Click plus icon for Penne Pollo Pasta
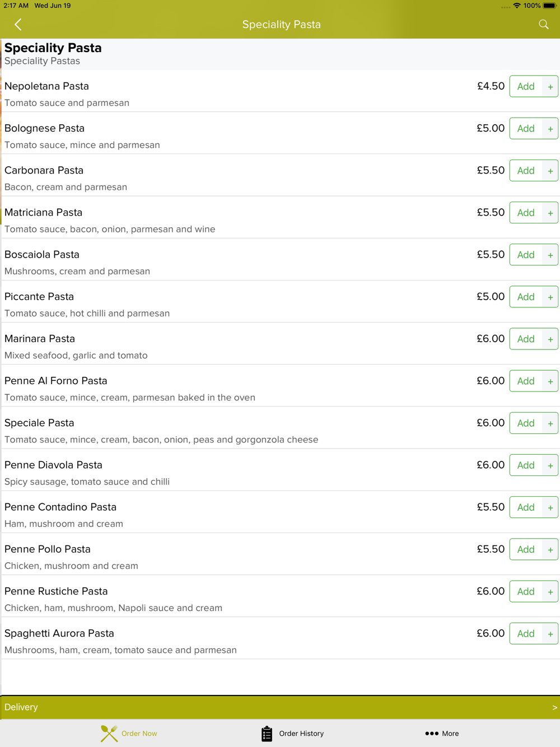The height and width of the screenshot is (747, 560). tap(550, 550)
